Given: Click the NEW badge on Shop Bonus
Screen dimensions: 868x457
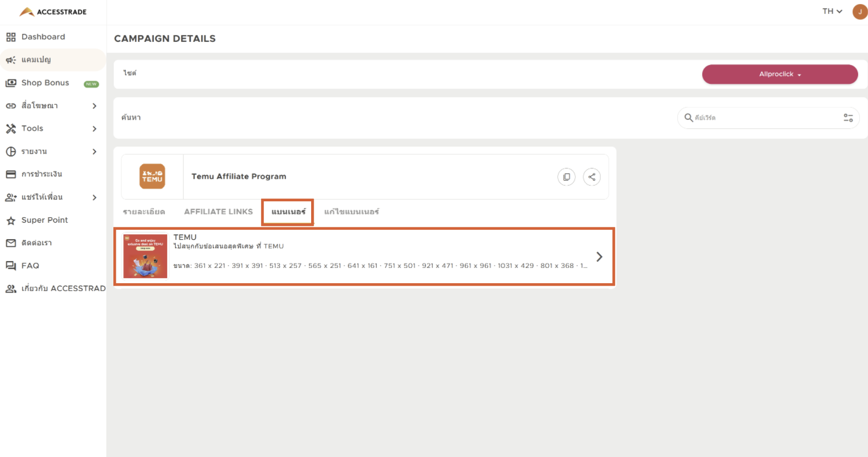Looking at the screenshot, I should pos(91,84).
